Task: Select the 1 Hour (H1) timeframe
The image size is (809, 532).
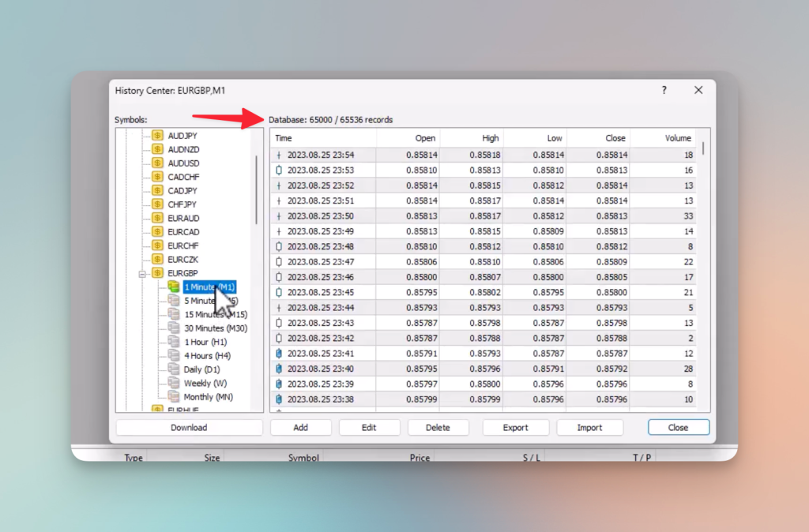Action: (207, 341)
